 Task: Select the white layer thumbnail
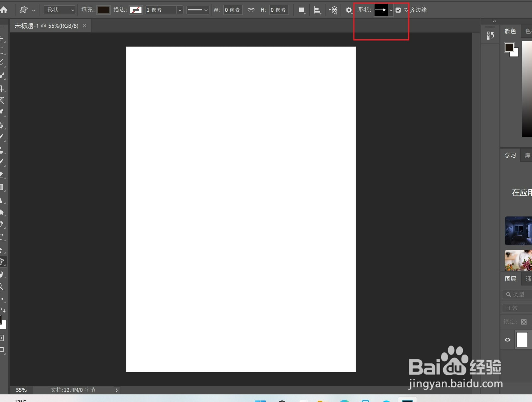(522, 340)
